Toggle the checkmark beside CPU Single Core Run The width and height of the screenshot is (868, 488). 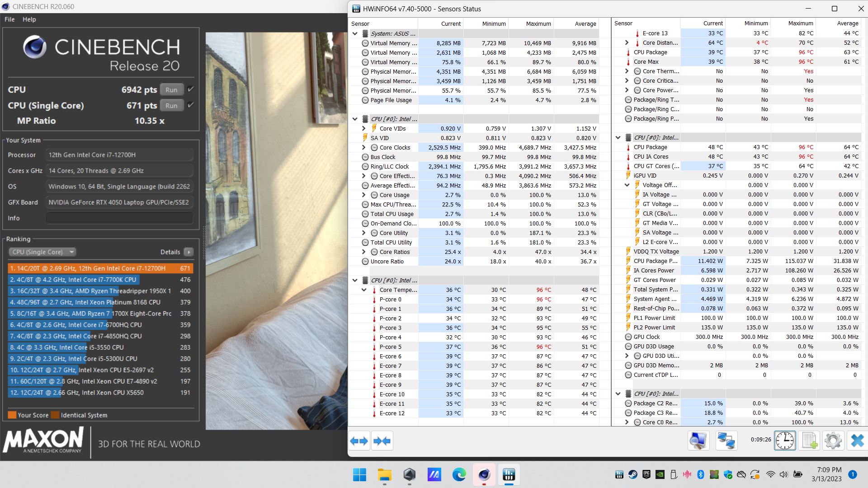pos(190,105)
